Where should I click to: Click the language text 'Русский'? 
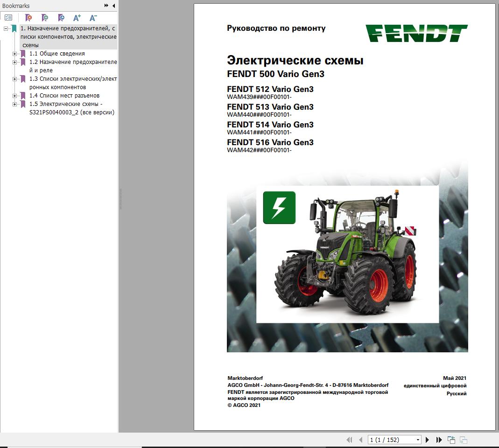pos(457,393)
